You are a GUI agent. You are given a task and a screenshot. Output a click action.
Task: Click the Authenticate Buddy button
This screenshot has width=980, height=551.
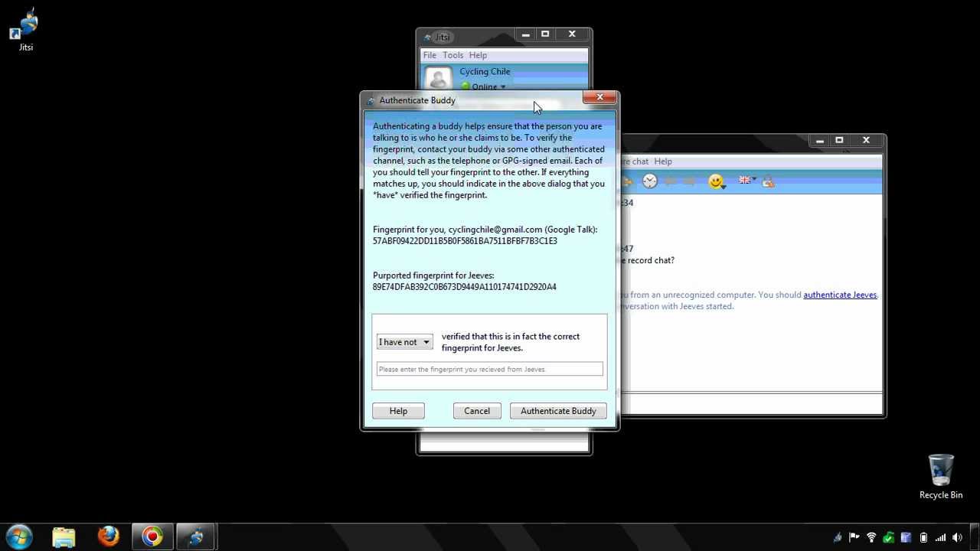click(558, 411)
